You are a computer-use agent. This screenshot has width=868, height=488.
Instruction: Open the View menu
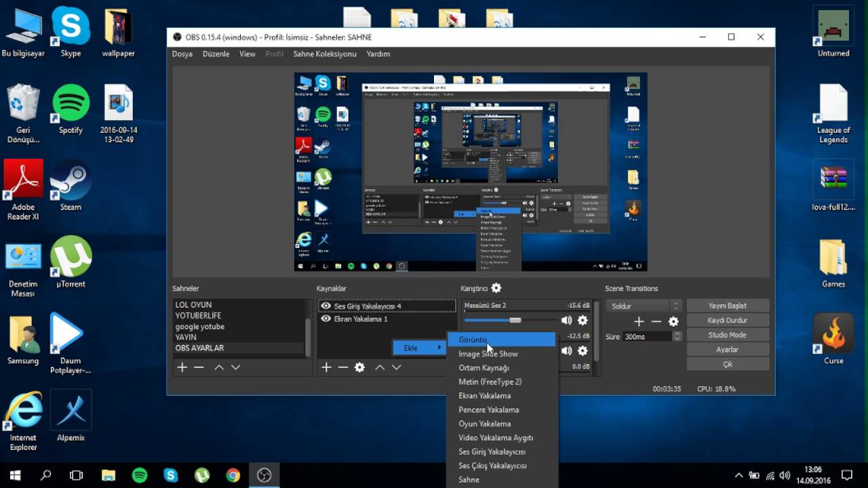248,54
